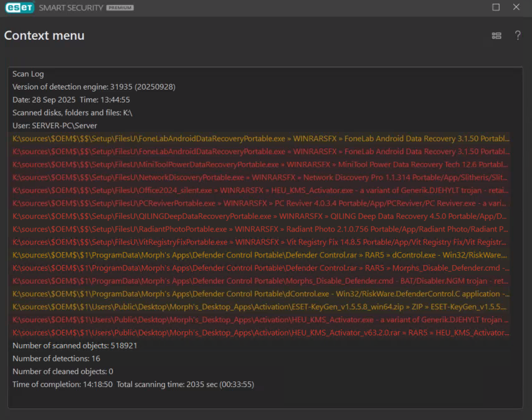The image size is (532, 420).
Task: Click the list view options icon
Action: point(496,35)
